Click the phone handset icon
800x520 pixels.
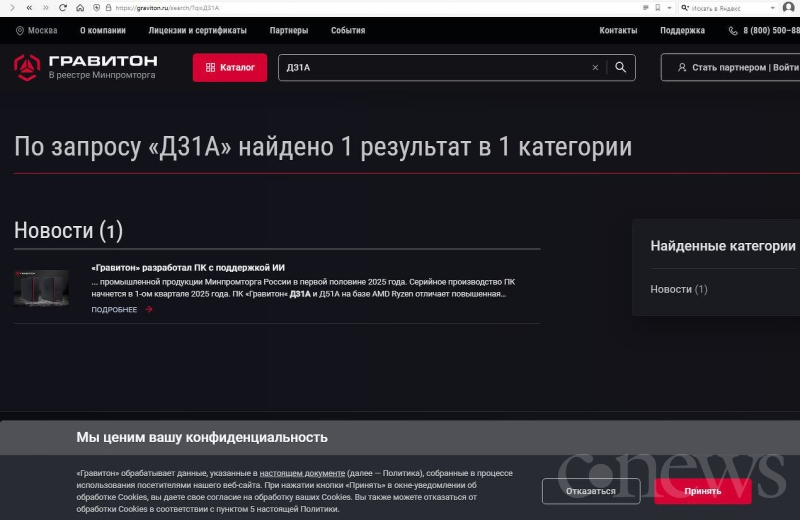(x=733, y=31)
